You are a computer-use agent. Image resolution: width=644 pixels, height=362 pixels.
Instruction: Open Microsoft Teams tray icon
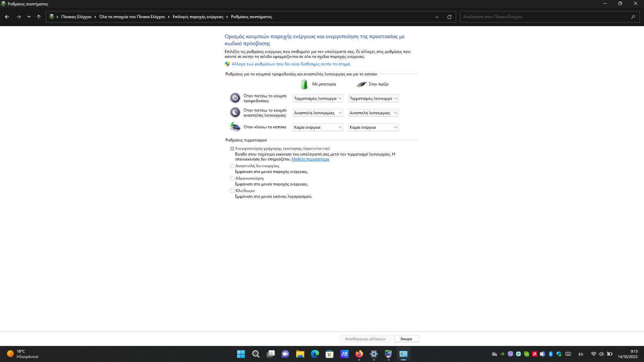pyautogui.click(x=543, y=354)
